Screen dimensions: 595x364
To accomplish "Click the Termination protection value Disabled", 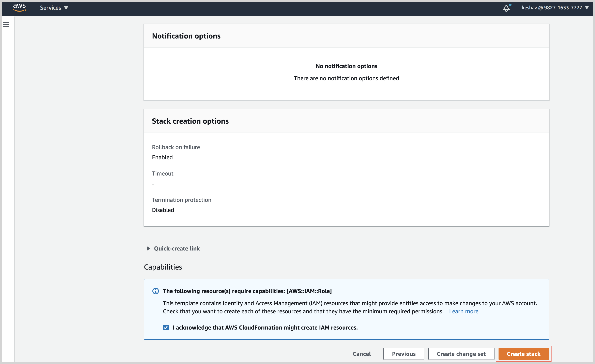I will coord(163,210).
